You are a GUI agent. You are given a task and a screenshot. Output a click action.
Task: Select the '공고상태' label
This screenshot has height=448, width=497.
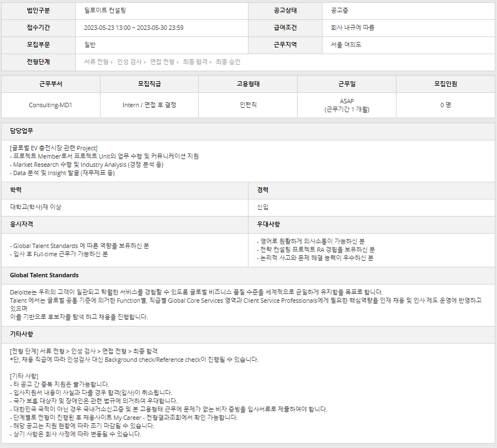pyautogui.click(x=285, y=10)
